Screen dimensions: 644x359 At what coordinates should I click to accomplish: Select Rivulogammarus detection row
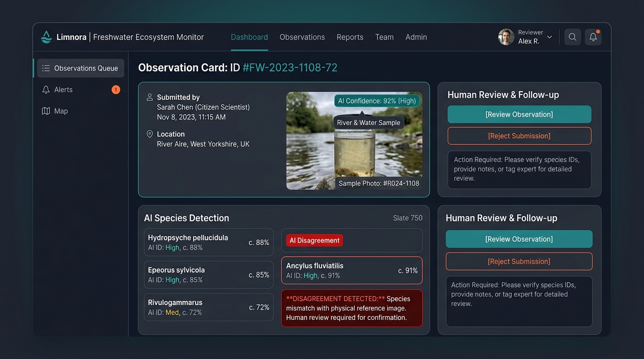pos(209,307)
